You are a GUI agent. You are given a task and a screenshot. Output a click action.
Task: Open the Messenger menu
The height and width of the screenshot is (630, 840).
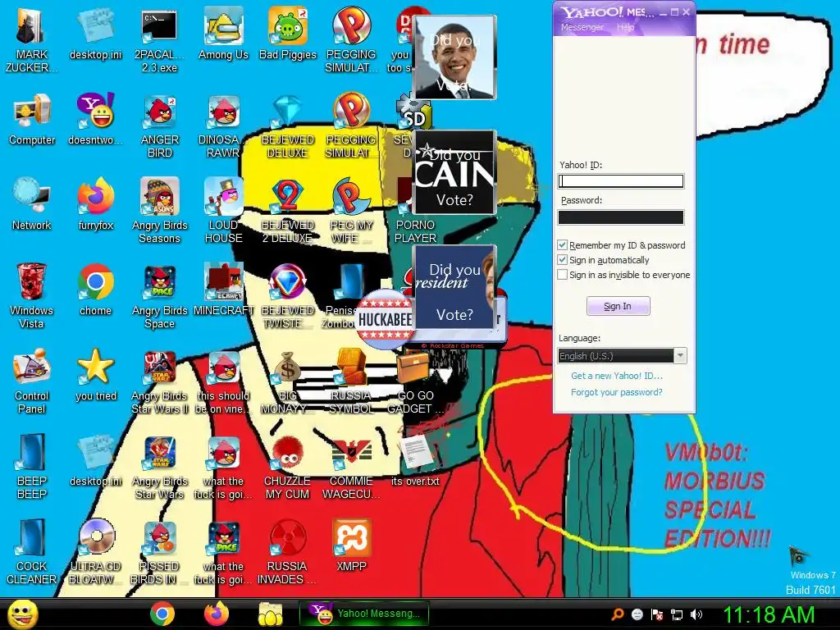[582, 27]
